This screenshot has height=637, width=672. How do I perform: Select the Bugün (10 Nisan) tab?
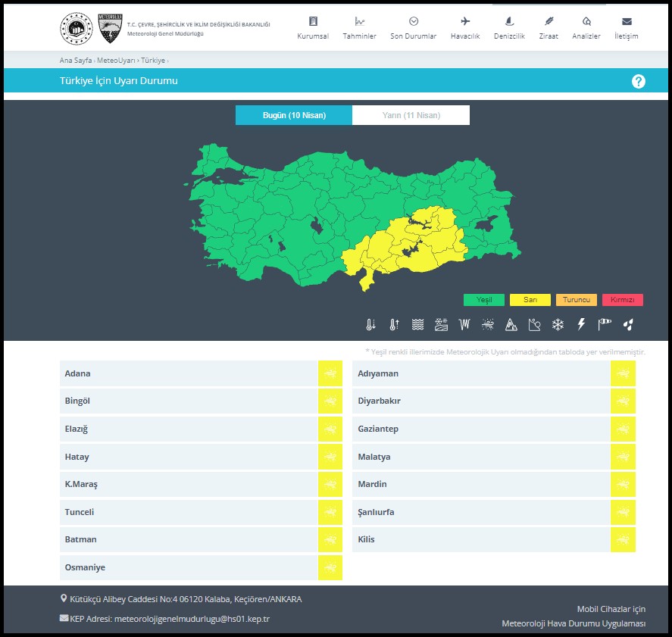coord(294,115)
